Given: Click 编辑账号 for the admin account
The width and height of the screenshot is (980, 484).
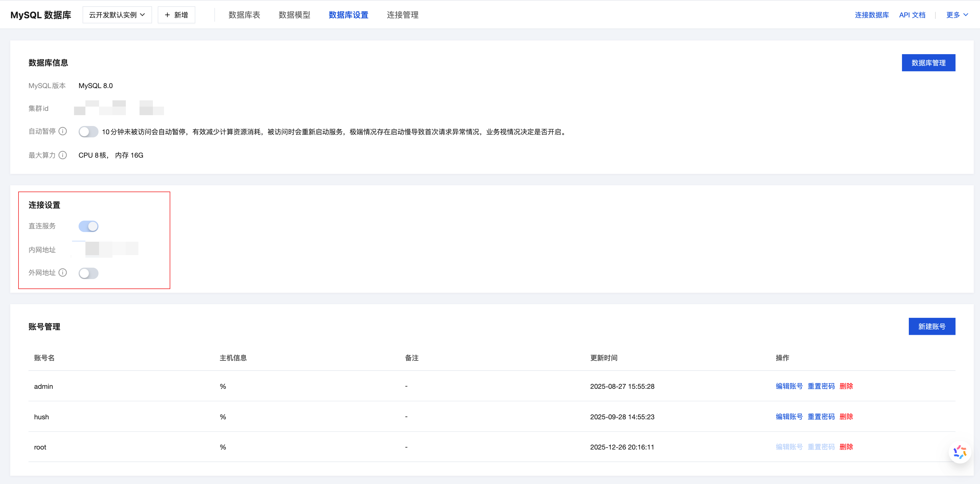Looking at the screenshot, I should [789, 386].
